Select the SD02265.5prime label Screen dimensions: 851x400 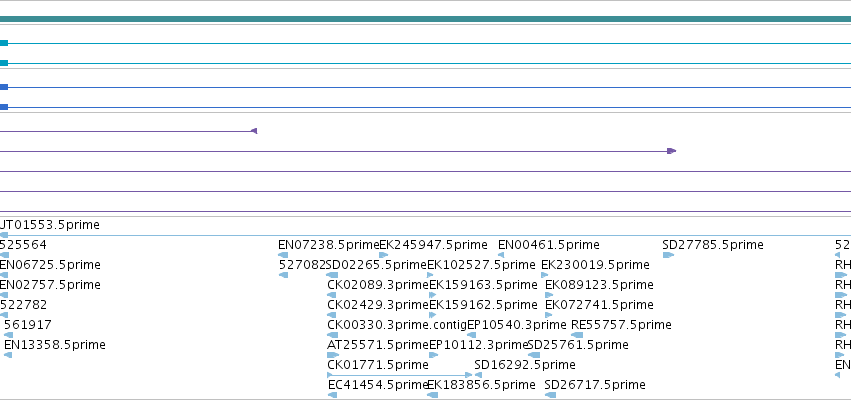tap(376, 265)
